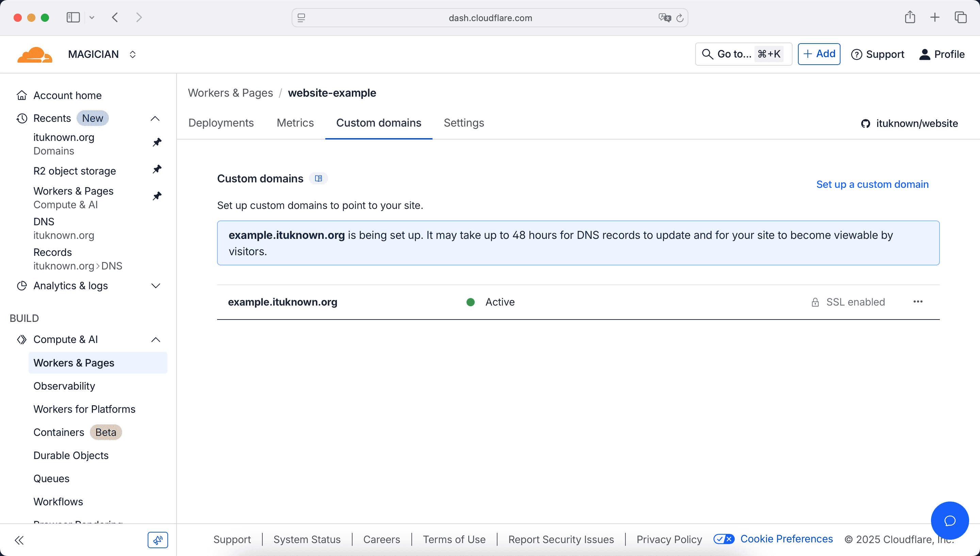Open the custom domains documentation book icon
Image resolution: width=980 pixels, height=556 pixels.
click(318, 178)
